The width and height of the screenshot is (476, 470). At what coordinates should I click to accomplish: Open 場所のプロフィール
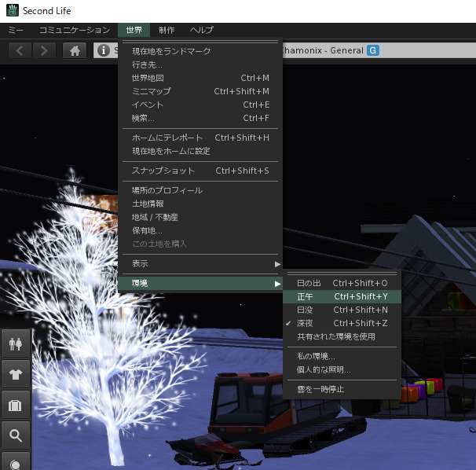click(200, 190)
